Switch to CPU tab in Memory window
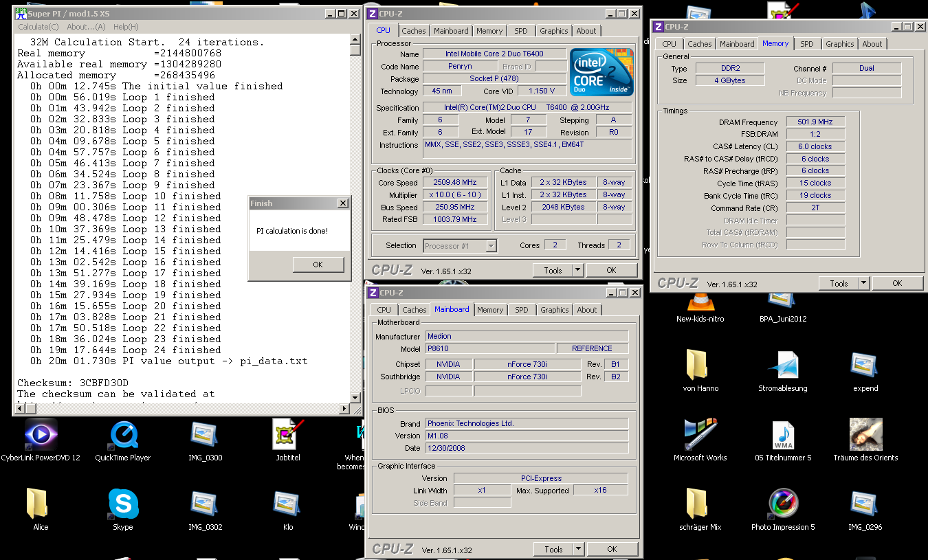Screen dimensions: 928x560 [670, 44]
